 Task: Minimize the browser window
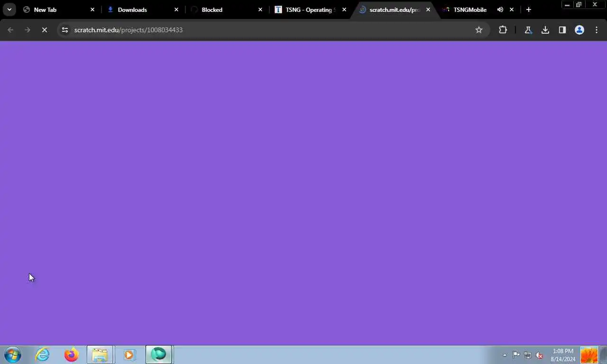567,5
